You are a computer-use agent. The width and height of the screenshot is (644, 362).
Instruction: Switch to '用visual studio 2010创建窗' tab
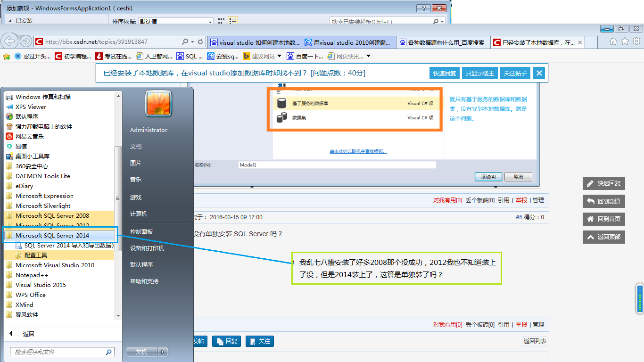coord(349,42)
